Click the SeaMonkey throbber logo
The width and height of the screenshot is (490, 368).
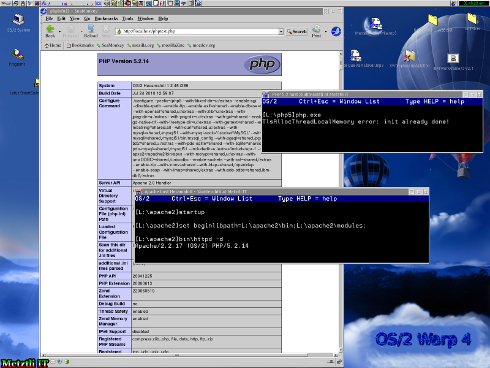tap(336, 31)
